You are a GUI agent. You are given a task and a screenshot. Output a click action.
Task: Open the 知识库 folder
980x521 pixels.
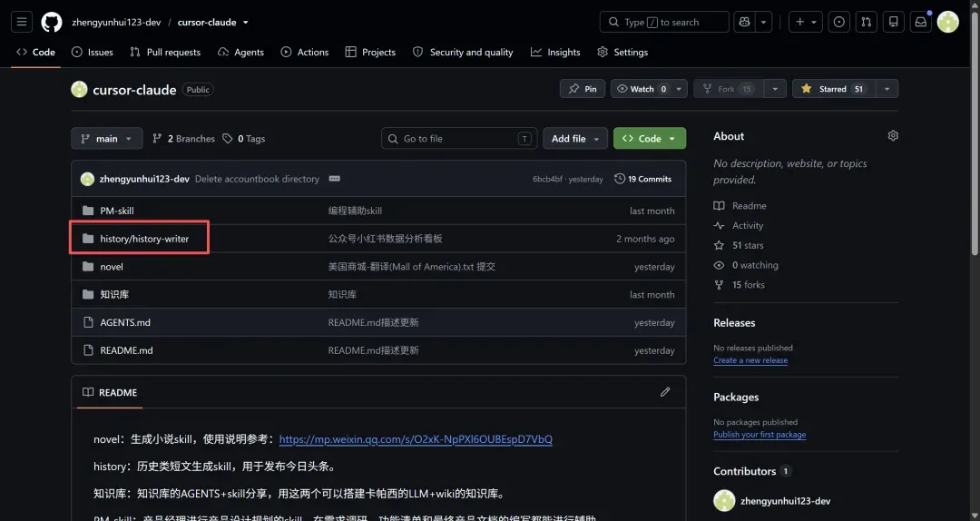click(114, 294)
